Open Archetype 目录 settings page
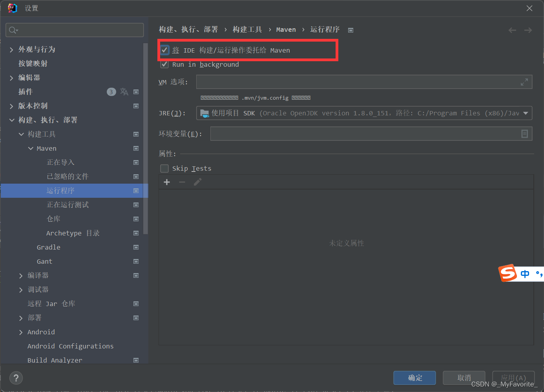This screenshot has width=544, height=392. 73,233
